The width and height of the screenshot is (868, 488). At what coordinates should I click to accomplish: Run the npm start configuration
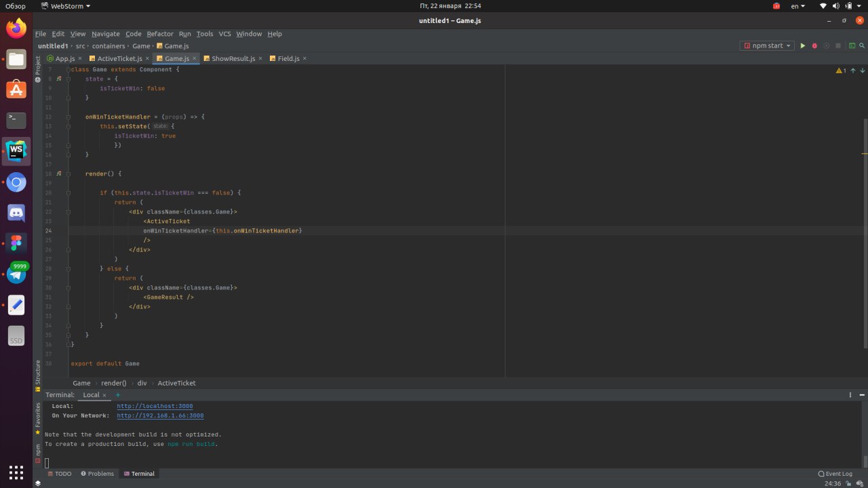click(x=803, y=46)
